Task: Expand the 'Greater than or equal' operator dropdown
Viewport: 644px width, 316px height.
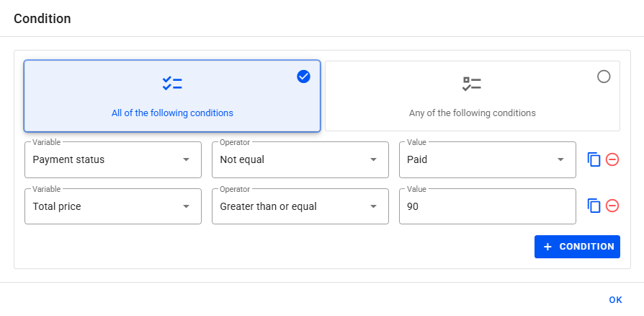Action: [x=373, y=206]
